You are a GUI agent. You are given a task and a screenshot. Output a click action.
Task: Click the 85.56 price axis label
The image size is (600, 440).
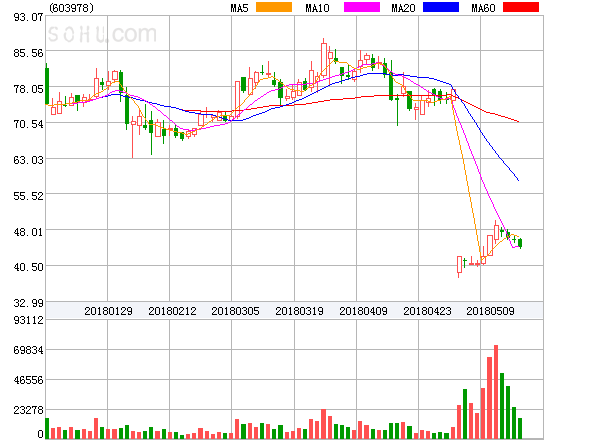point(28,53)
